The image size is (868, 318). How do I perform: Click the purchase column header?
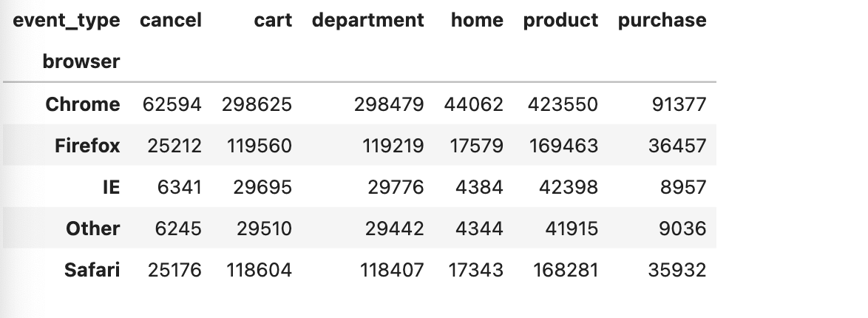tap(662, 20)
